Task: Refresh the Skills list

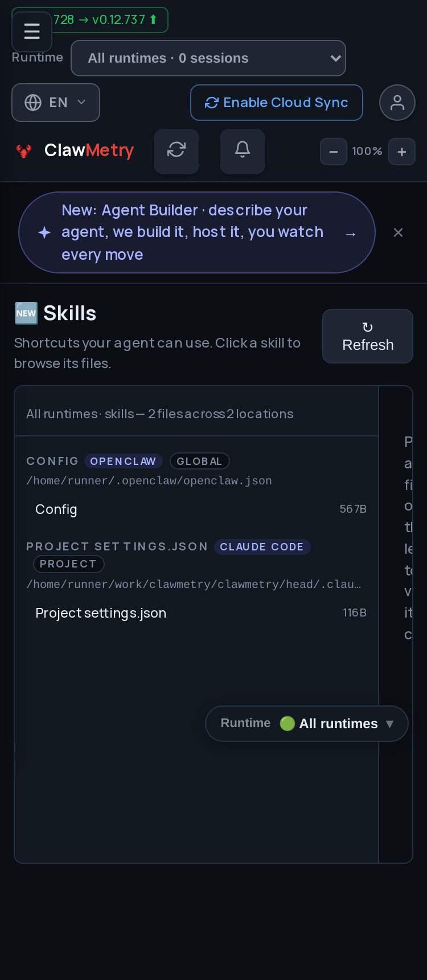Action: pyautogui.click(x=368, y=336)
